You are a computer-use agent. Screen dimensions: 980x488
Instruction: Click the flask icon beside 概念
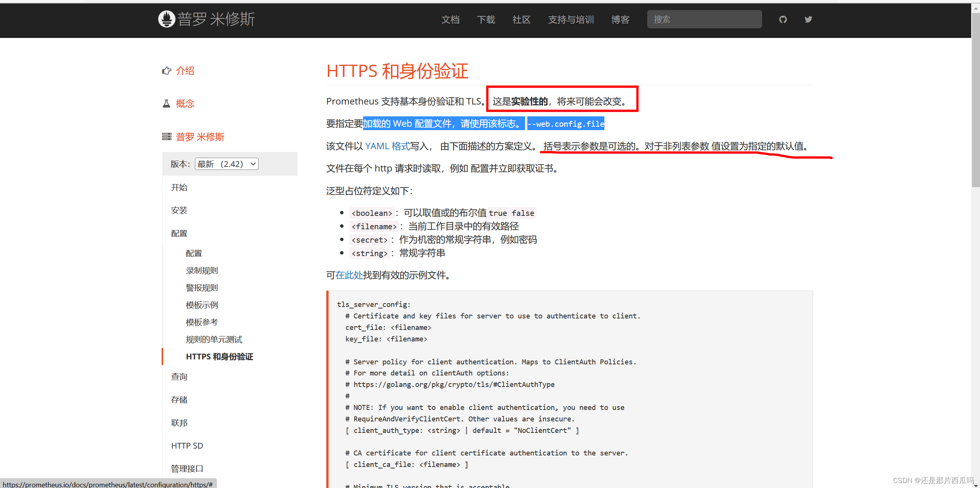167,104
